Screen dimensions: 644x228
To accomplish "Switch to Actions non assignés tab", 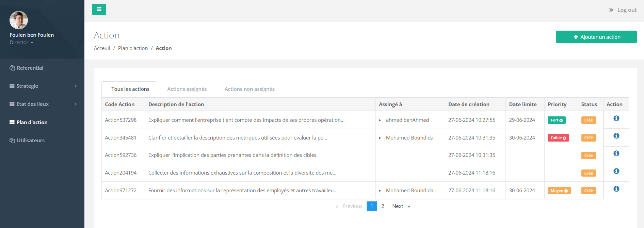I will click(249, 89).
